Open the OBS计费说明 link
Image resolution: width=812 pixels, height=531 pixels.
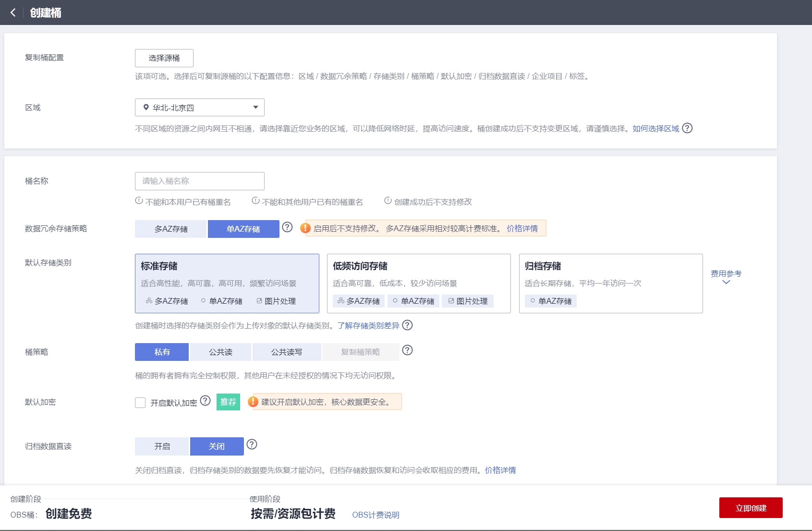click(376, 515)
